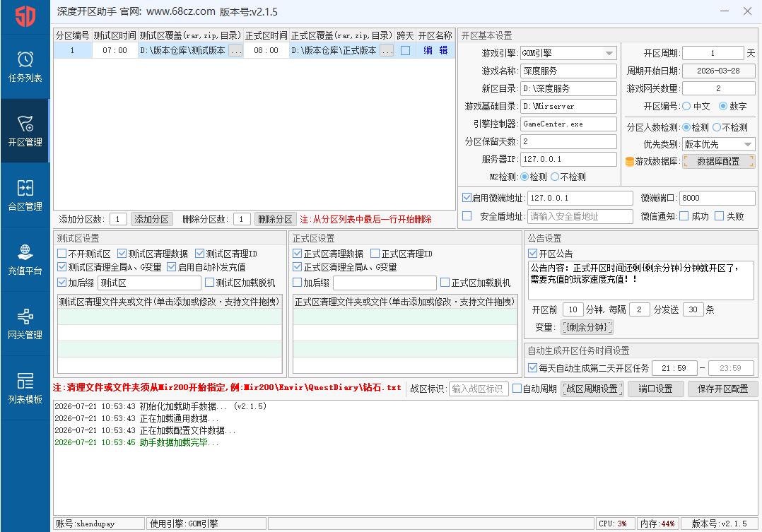The image size is (762, 532).
Task: Click the 保存开区配置 button
Action: [722, 389]
